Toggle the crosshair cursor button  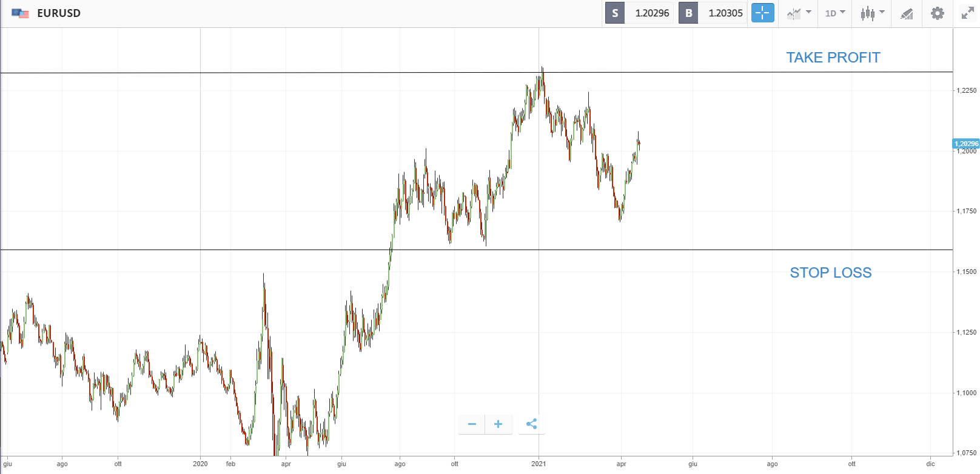762,13
